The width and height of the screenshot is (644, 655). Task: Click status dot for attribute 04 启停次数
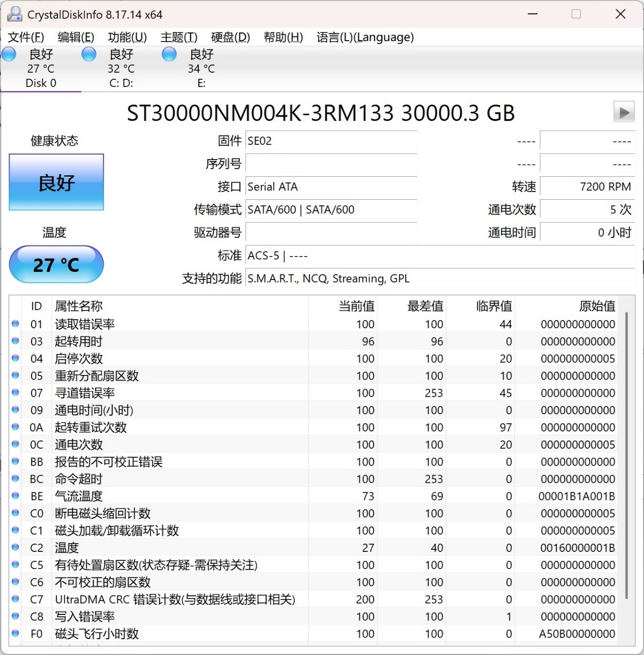tap(15, 358)
